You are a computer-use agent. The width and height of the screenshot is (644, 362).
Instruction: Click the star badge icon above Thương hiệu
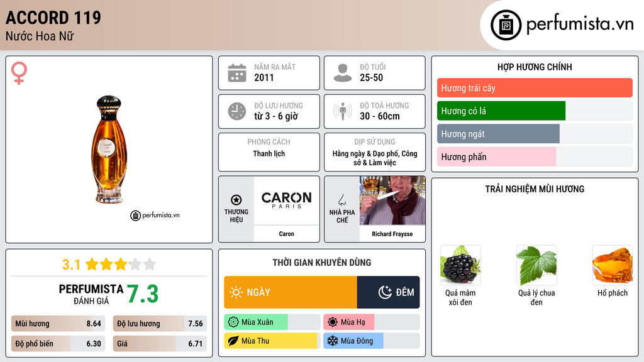pos(236,200)
